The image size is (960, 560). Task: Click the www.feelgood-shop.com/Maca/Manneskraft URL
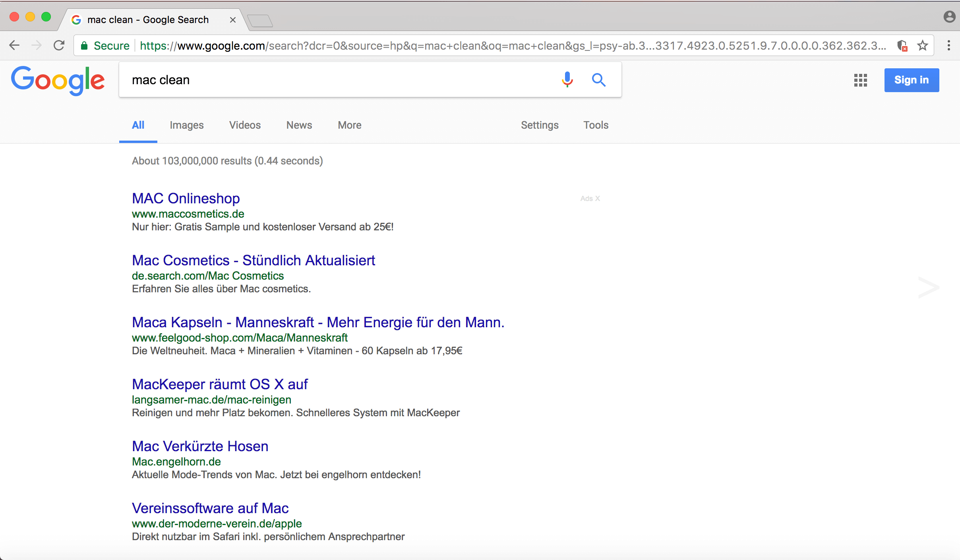[x=240, y=338]
